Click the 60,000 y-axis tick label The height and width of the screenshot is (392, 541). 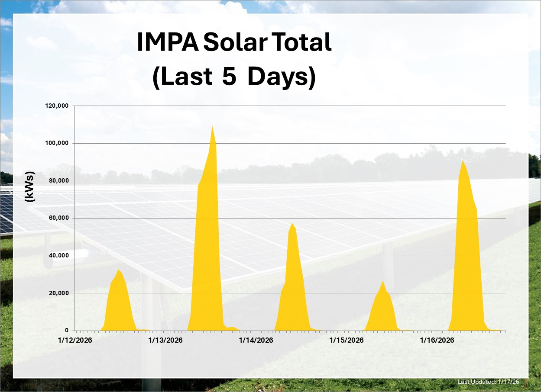point(58,218)
